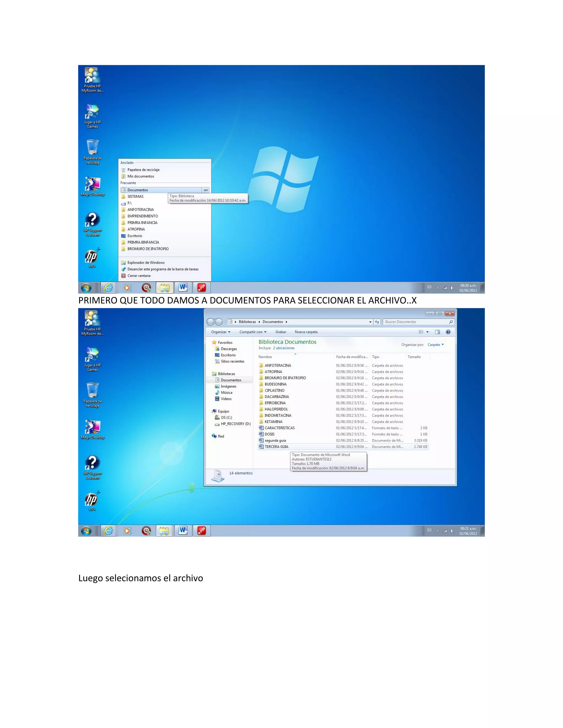Pin Documentos to the jump list
The width and height of the screenshot is (563, 728).
point(206,190)
